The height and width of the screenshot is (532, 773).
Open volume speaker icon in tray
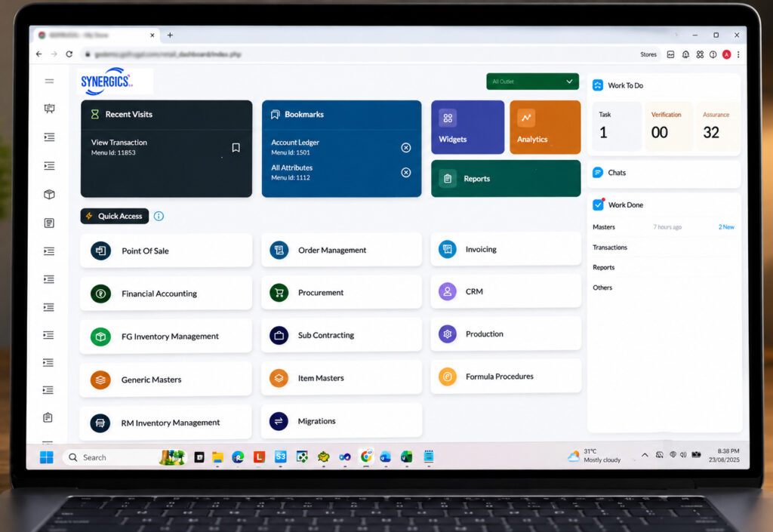pos(683,455)
